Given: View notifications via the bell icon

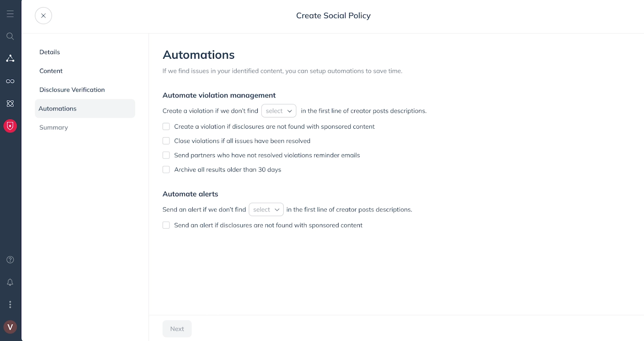Looking at the screenshot, I should [10, 282].
